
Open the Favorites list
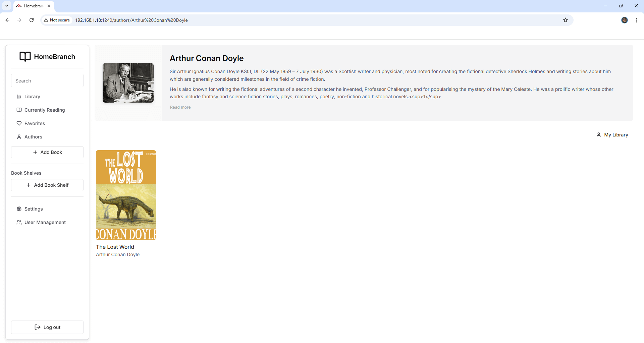coord(35,123)
